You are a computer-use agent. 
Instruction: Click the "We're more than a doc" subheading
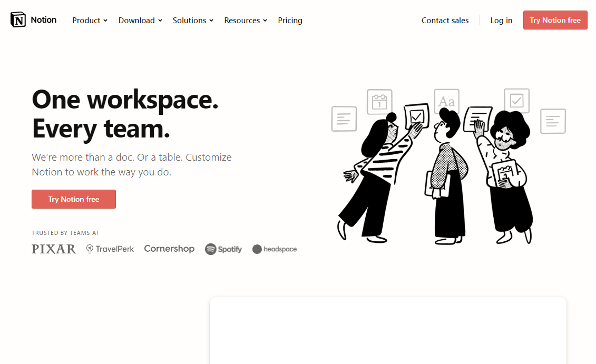[132, 164]
